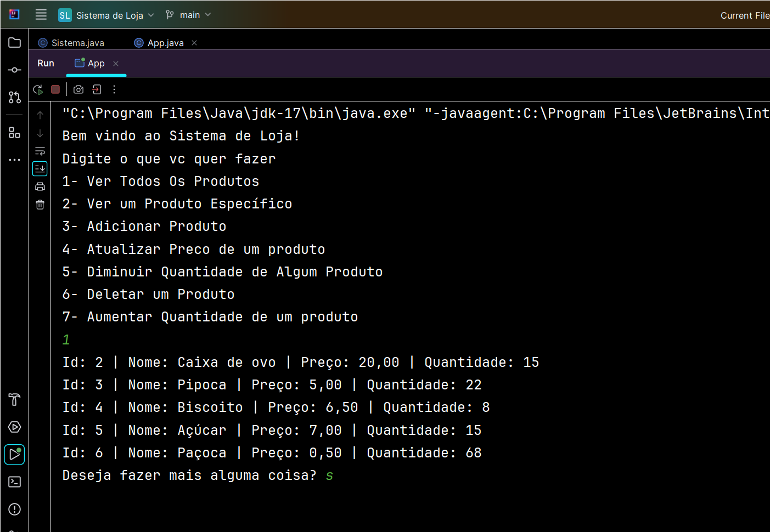Click '2- Ver um Produto Específico' line
The image size is (770, 532).
tap(177, 204)
